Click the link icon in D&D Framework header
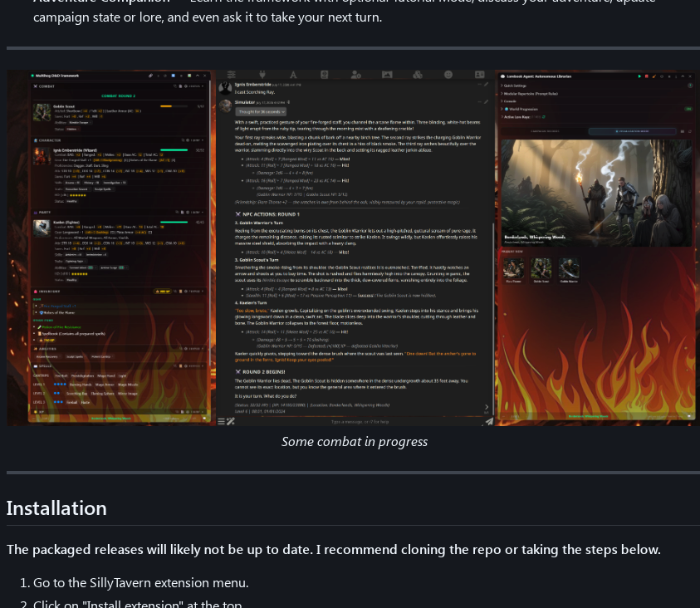Viewport: 700px width, 608px height. point(151,76)
